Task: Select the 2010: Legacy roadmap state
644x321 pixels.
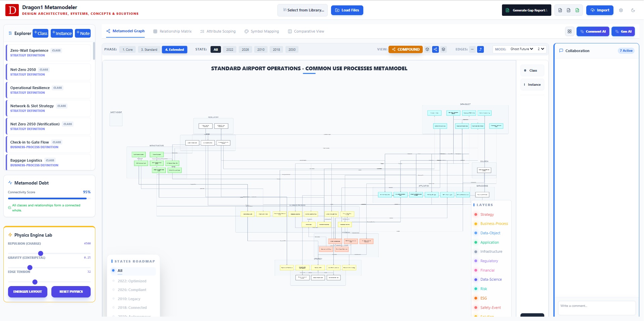Action: tap(129, 298)
